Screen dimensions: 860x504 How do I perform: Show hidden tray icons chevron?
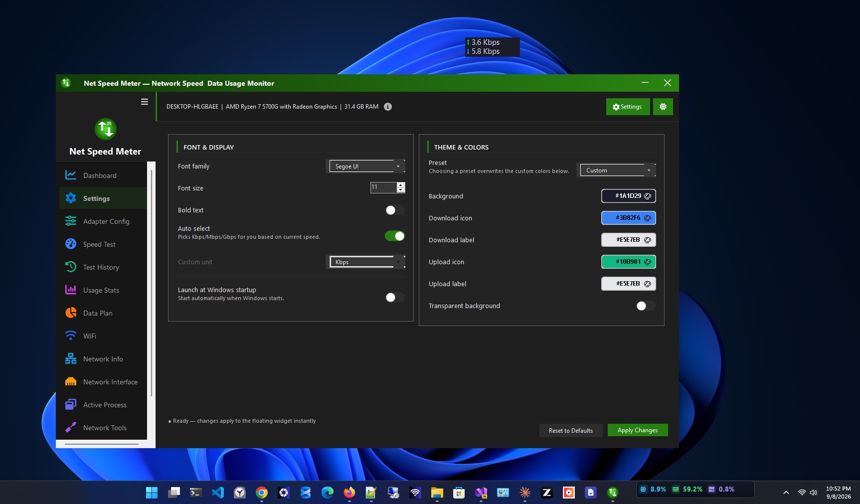786,493
